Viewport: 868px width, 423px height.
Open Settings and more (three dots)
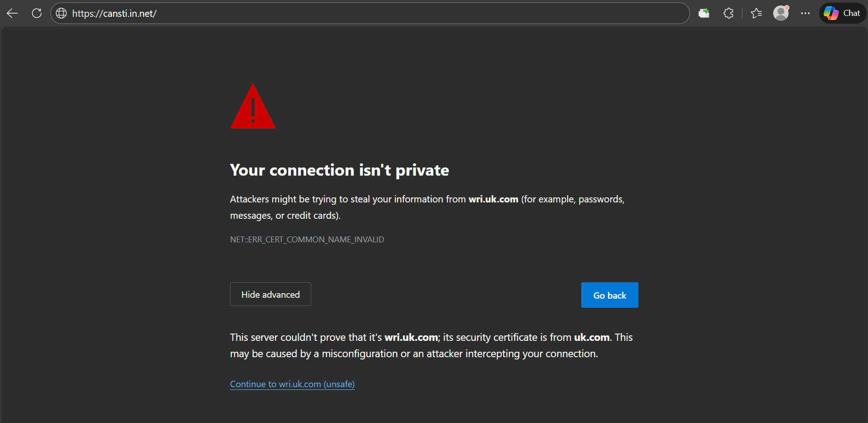(805, 13)
